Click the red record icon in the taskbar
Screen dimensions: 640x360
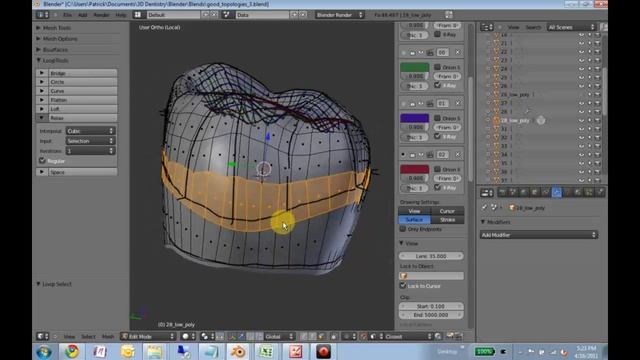(x=323, y=351)
